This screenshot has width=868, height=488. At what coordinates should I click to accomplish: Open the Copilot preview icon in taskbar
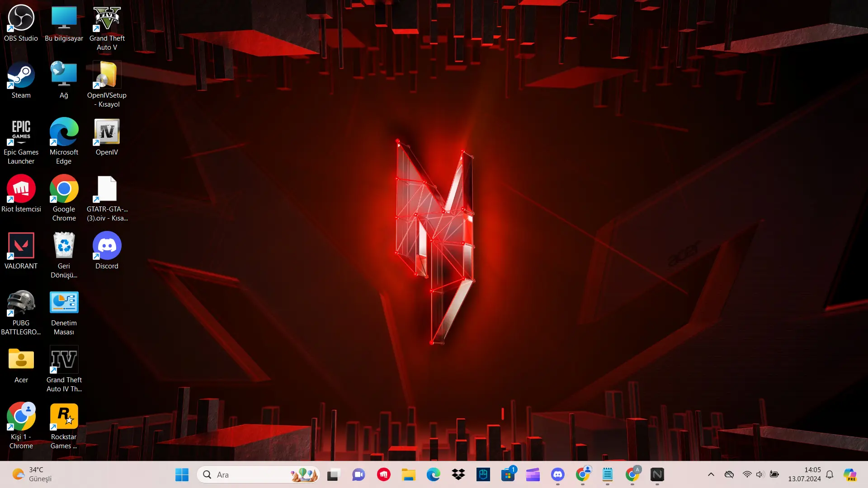pyautogui.click(x=850, y=474)
